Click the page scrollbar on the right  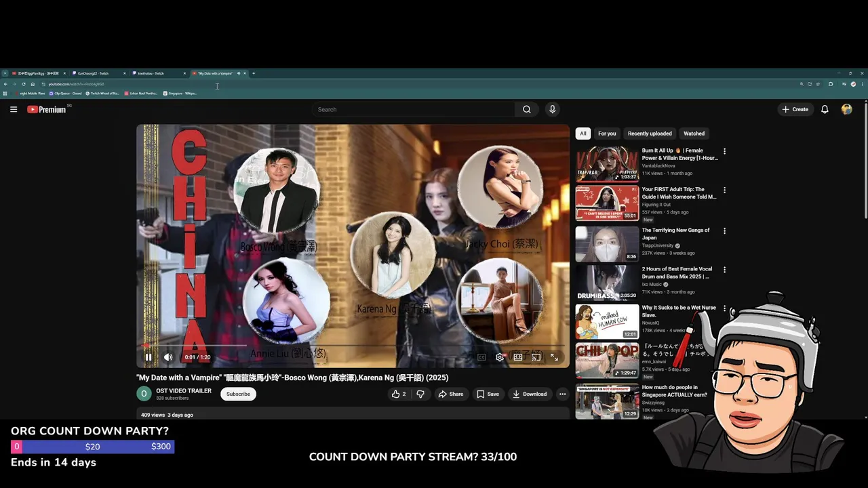865,159
